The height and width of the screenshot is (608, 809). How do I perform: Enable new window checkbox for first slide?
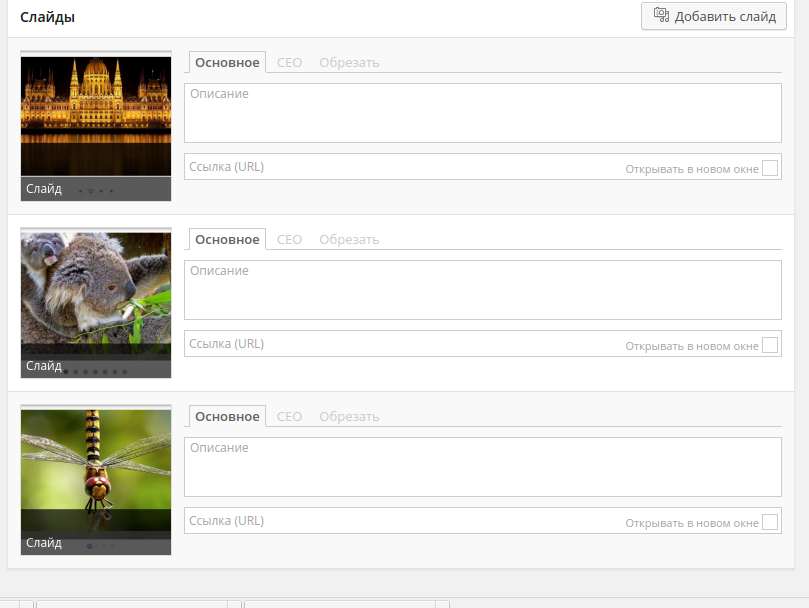[x=769, y=168]
